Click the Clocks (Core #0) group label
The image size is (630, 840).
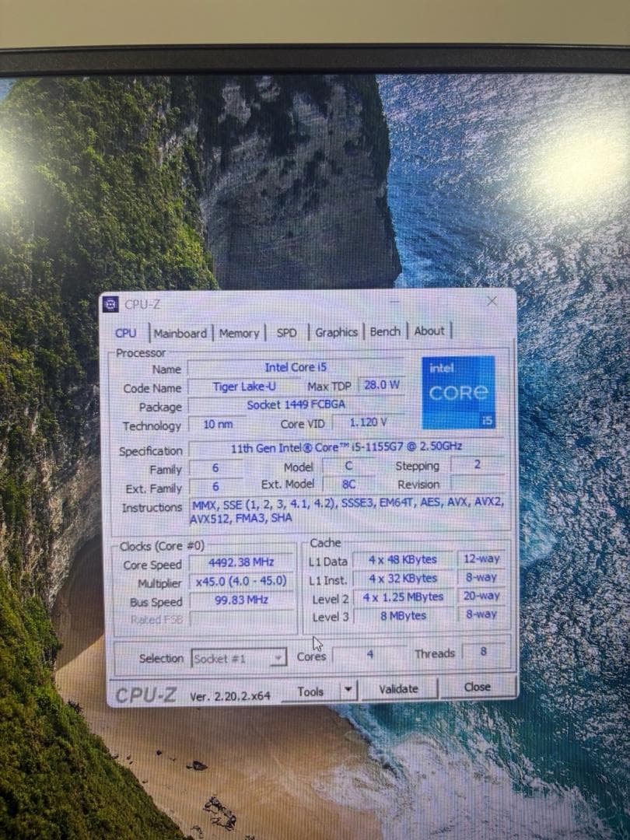pyautogui.click(x=162, y=547)
